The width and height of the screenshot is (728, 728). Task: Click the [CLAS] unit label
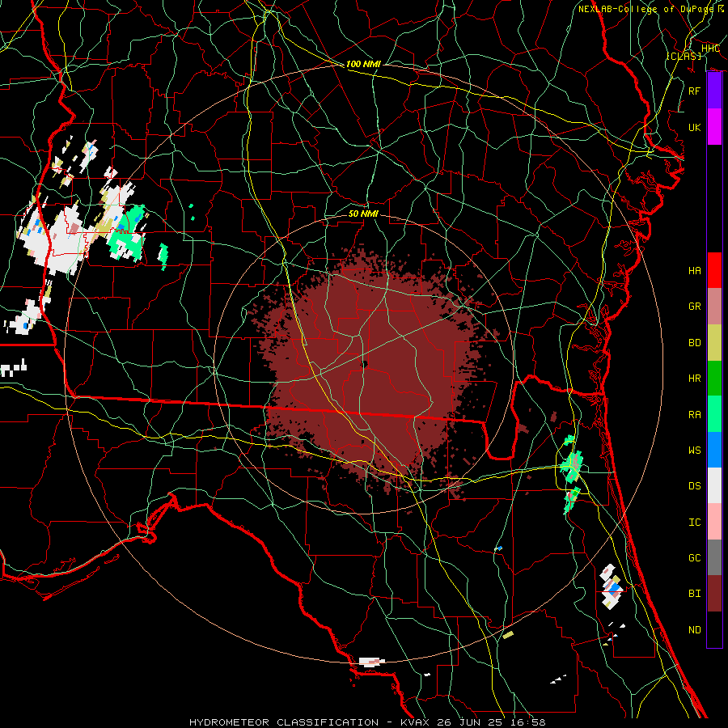pyautogui.click(x=684, y=56)
